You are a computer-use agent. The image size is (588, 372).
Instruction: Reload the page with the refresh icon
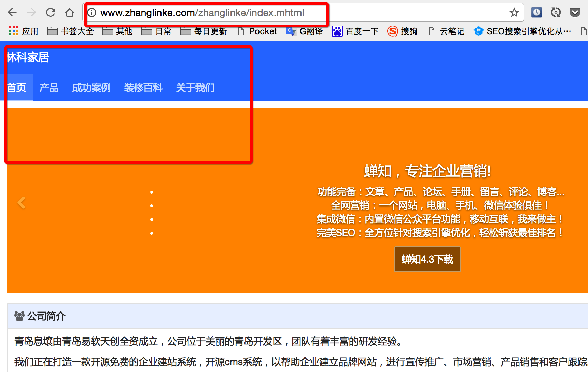(x=51, y=13)
